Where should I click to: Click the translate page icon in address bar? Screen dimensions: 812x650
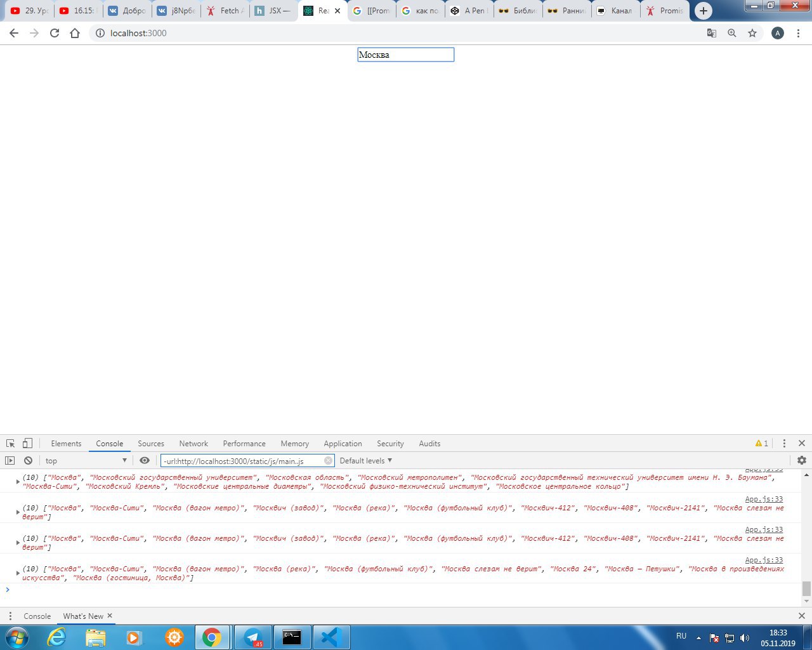coord(712,33)
